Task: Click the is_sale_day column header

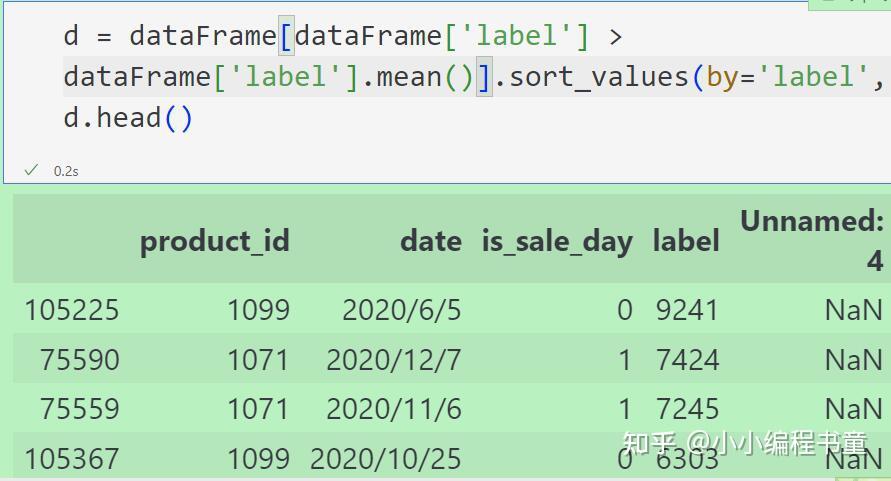Action: coord(557,241)
